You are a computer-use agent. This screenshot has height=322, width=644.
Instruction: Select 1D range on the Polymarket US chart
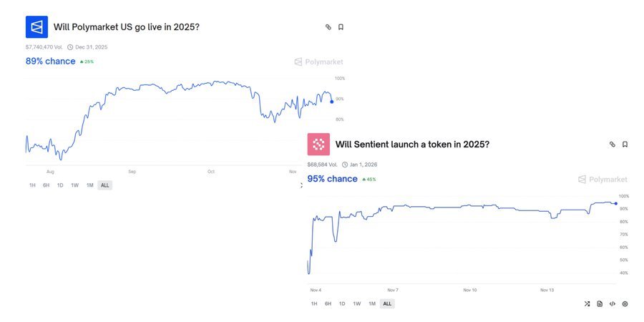60,185
